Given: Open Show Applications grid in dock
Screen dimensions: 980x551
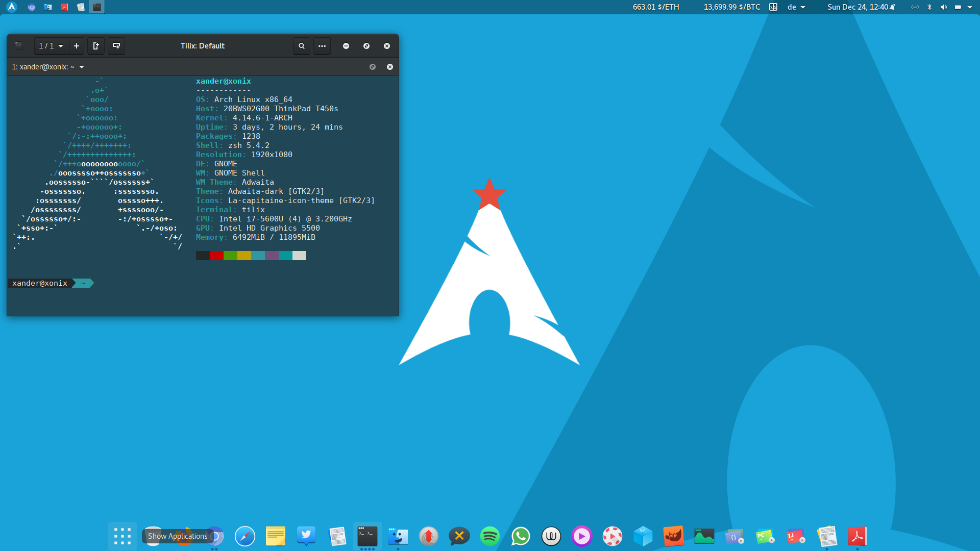Looking at the screenshot, I should pyautogui.click(x=122, y=536).
